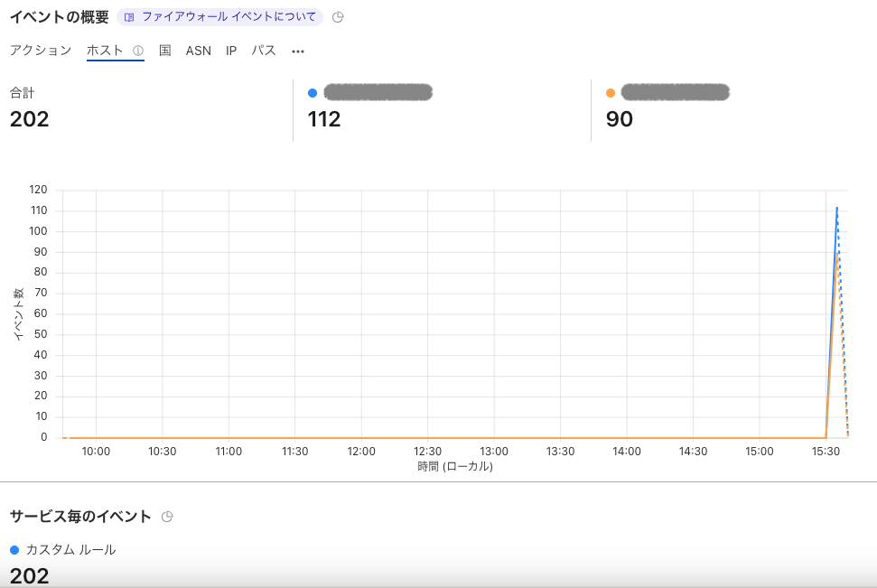Click the ellipsis icon at the end of tabs
The height and width of the screenshot is (588, 877).
[x=297, y=51]
